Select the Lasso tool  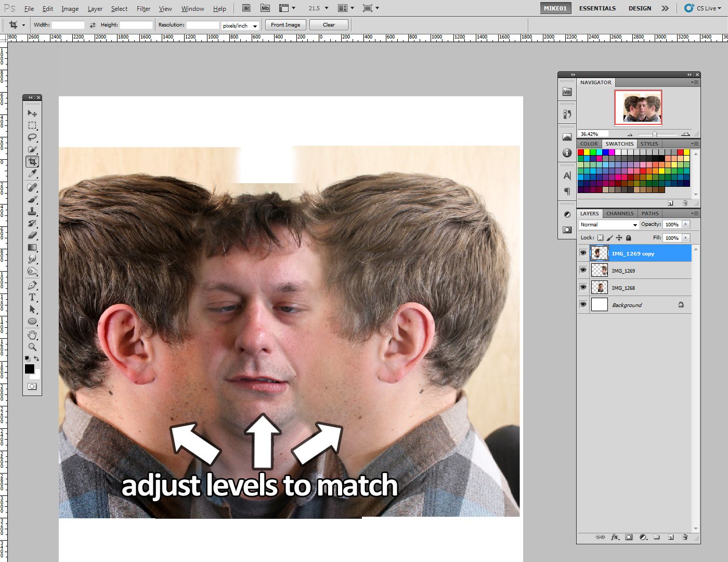click(32, 137)
